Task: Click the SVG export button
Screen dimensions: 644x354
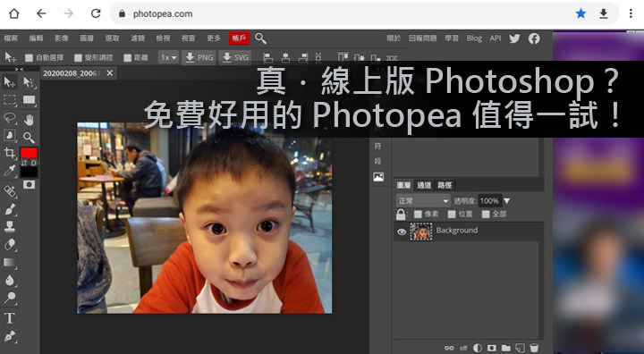Action: coord(235,57)
